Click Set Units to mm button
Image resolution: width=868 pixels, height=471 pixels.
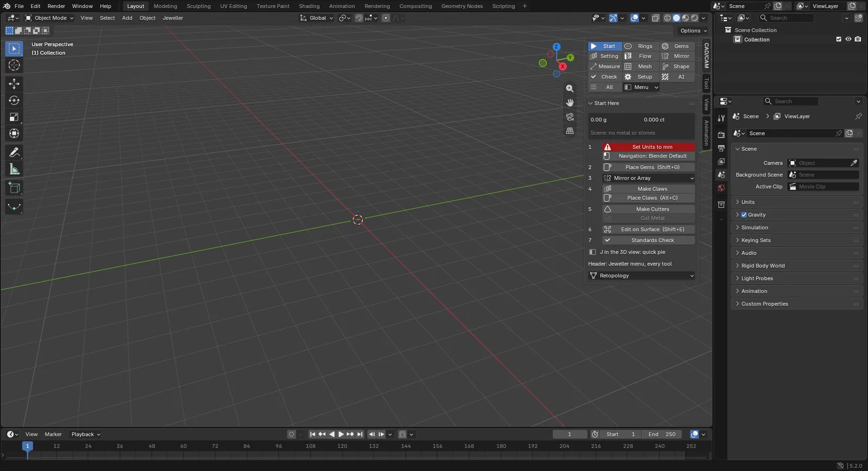(x=649, y=147)
